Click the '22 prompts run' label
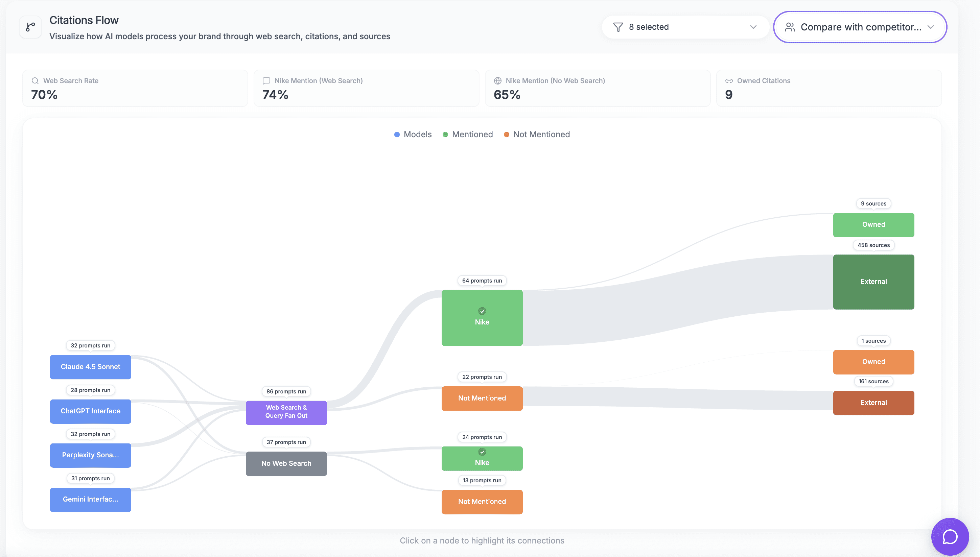 coord(482,377)
